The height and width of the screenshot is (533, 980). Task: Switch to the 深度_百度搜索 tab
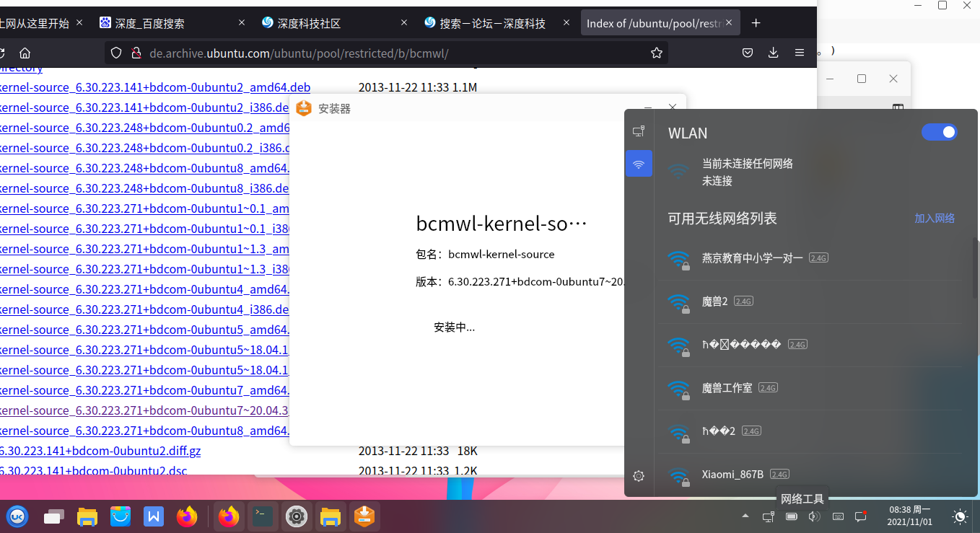pyautogui.click(x=170, y=23)
